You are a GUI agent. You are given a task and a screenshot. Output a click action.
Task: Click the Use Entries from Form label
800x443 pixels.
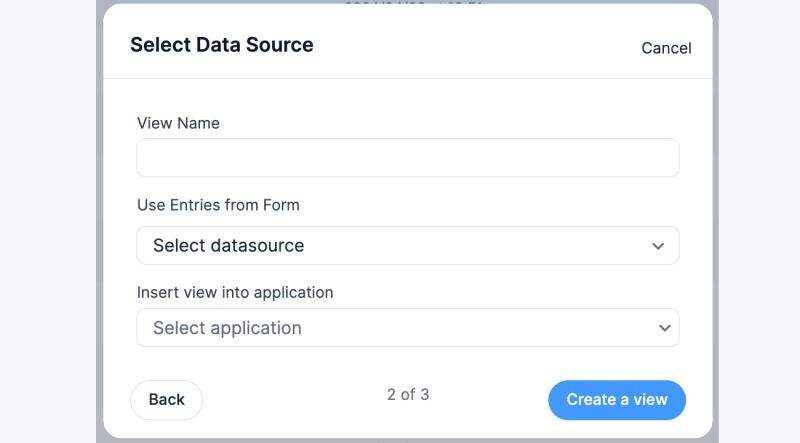pos(218,205)
